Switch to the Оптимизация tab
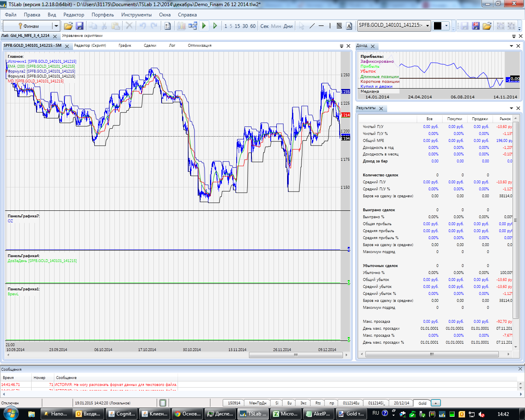This screenshot has width=525, height=420. point(199,46)
